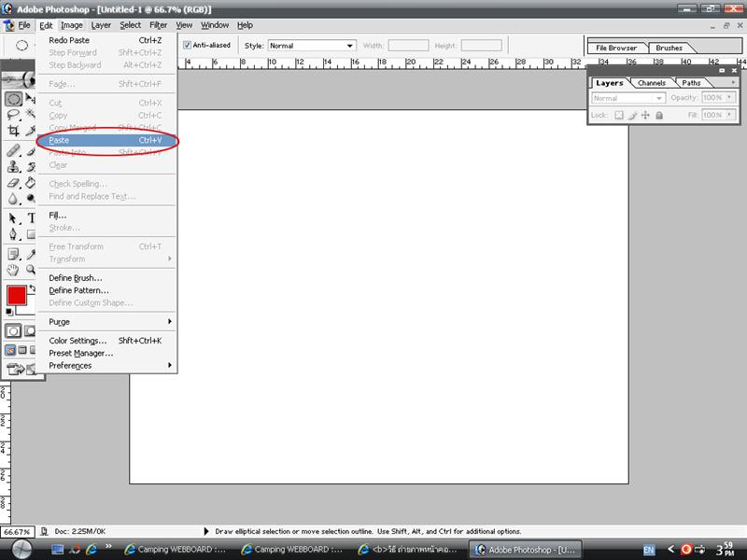Image resolution: width=747 pixels, height=560 pixels.
Task: Click the zoom percentage field in status bar
Action: point(18,531)
